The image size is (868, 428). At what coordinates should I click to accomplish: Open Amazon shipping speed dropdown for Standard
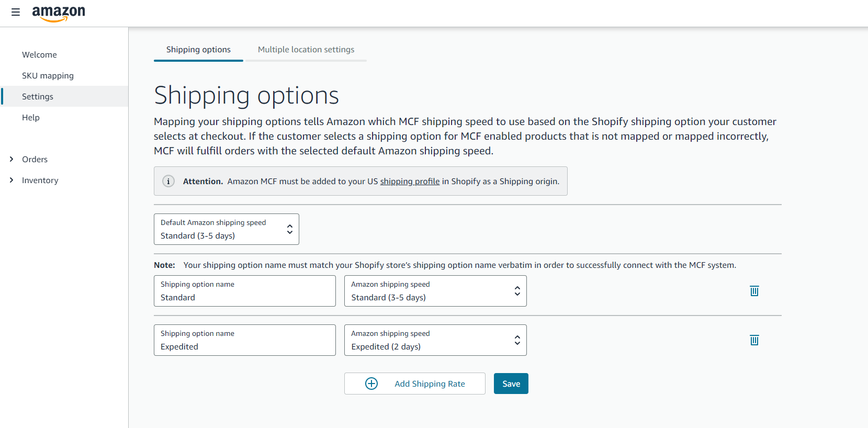click(435, 291)
